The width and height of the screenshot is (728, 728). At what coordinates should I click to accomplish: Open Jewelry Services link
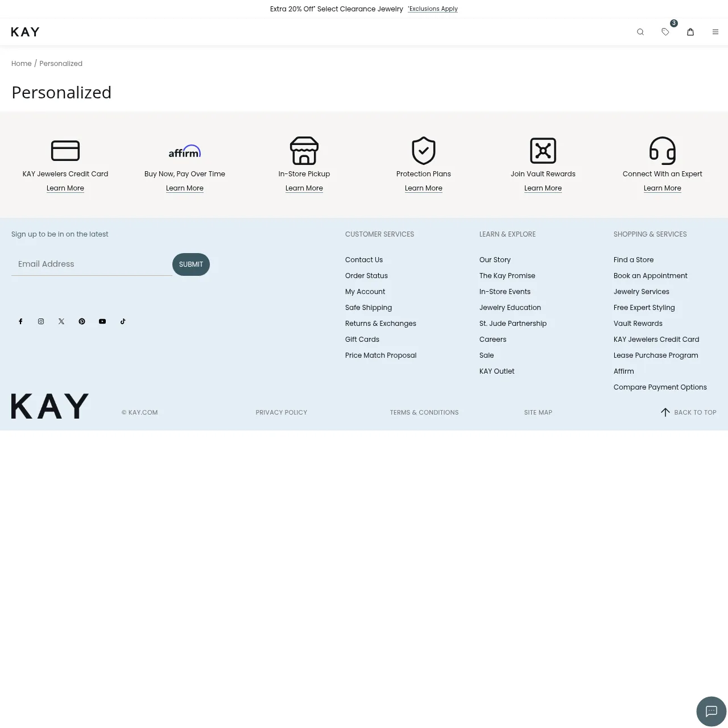tap(642, 292)
